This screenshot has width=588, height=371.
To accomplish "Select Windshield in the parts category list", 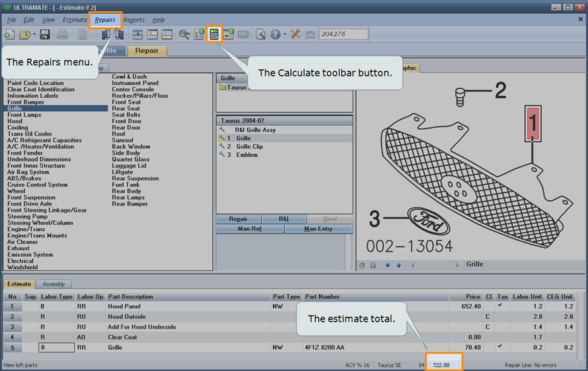I will point(22,267).
